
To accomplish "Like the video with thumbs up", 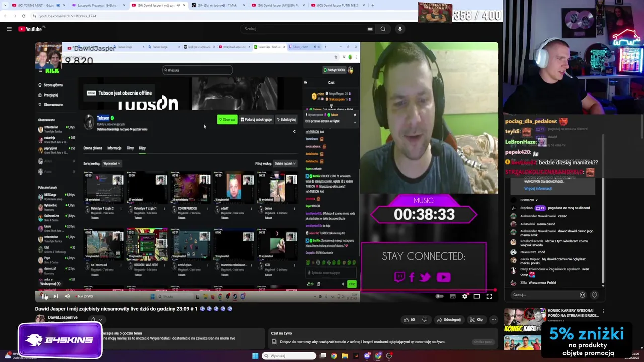I will tap(409, 319).
